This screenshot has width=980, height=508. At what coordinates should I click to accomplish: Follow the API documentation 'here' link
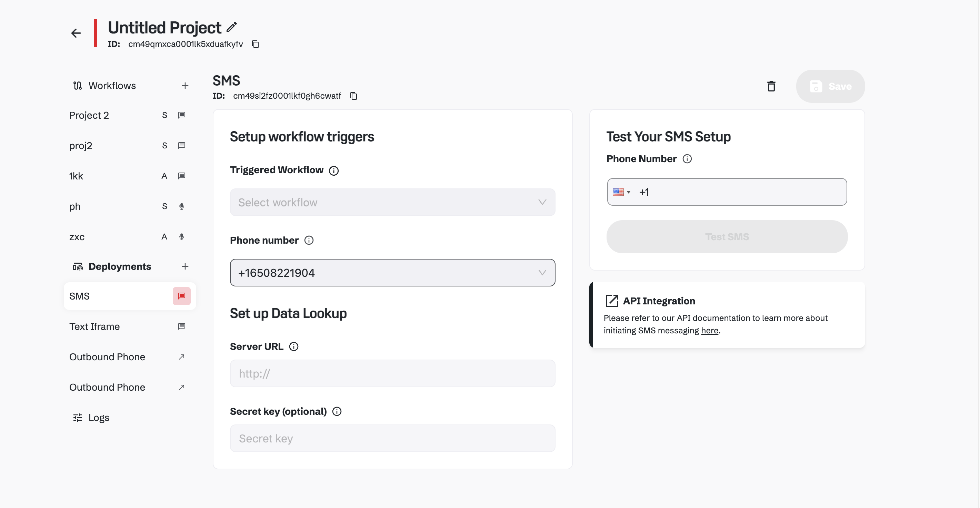point(710,331)
